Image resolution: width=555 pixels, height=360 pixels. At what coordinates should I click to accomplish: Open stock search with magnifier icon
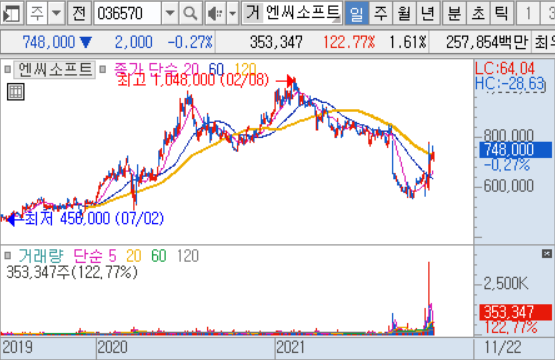[x=190, y=13]
